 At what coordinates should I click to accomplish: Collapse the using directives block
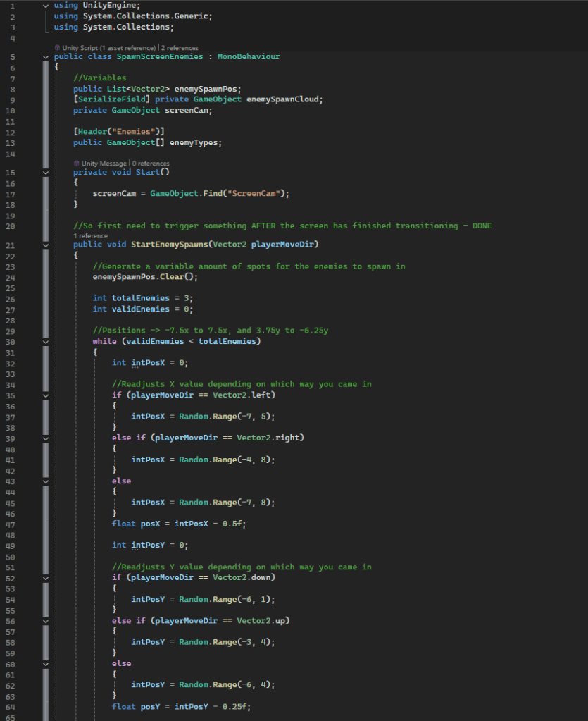pyautogui.click(x=46, y=6)
